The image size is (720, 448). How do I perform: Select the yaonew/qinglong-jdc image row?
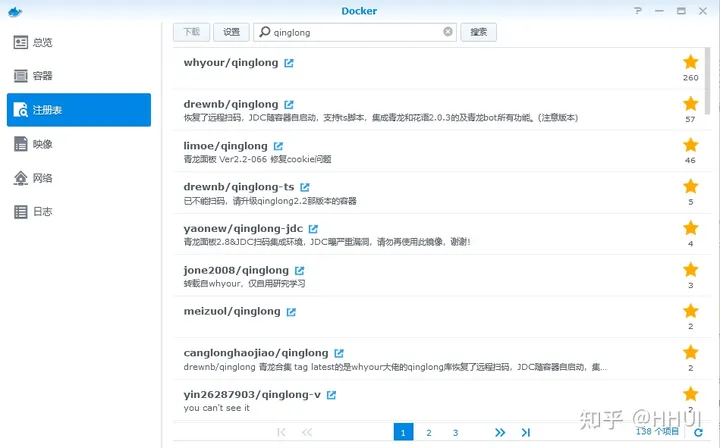pyautogui.click(x=439, y=234)
